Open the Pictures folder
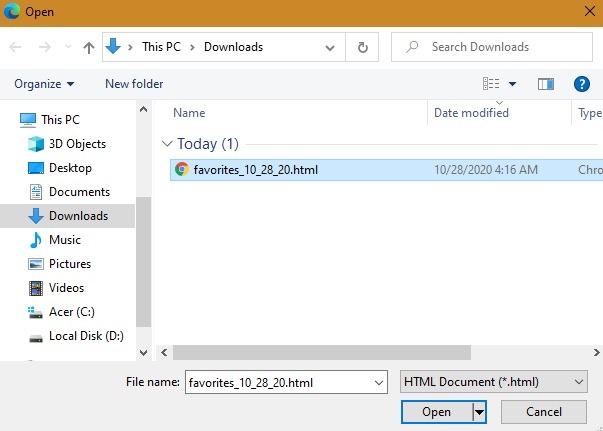603x431 pixels. point(70,264)
